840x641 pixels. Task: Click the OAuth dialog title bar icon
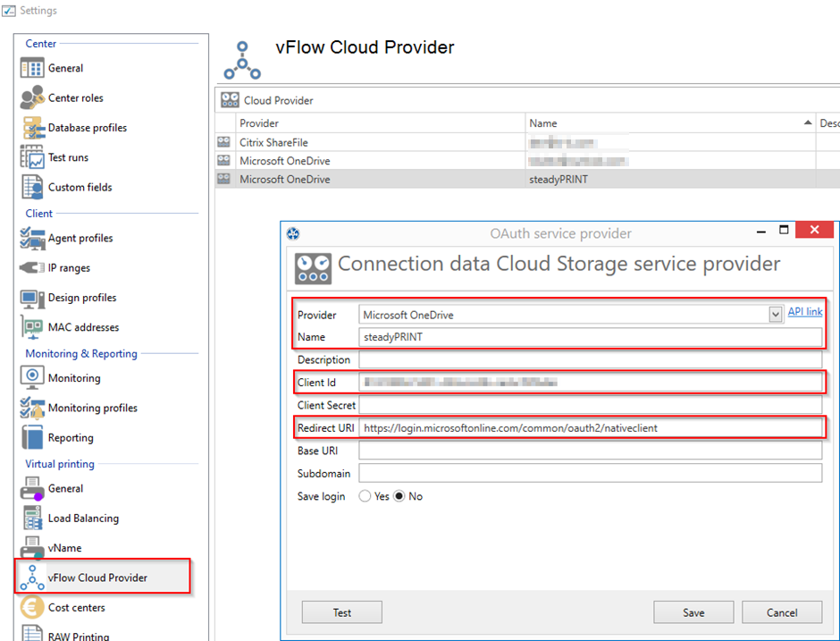[293, 233]
